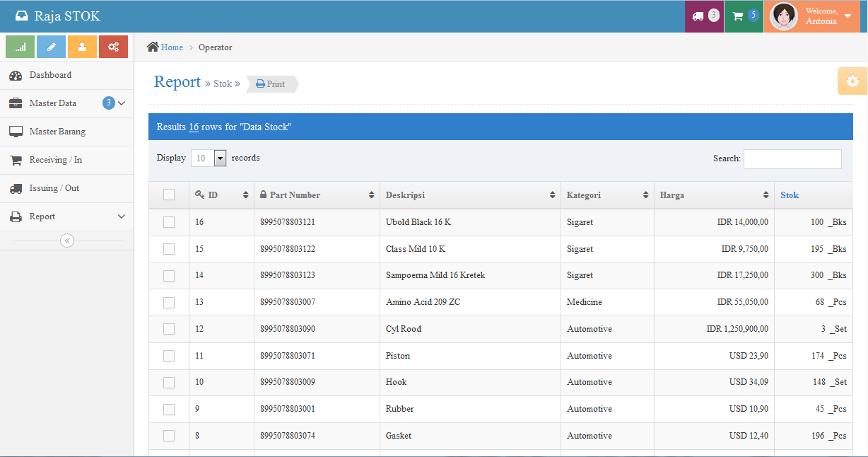
Task: Click the Master Data briefcase icon
Action: coord(16,103)
